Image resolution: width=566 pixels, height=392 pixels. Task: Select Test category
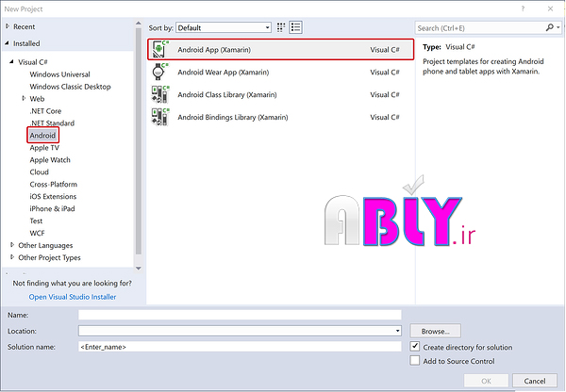tap(36, 220)
